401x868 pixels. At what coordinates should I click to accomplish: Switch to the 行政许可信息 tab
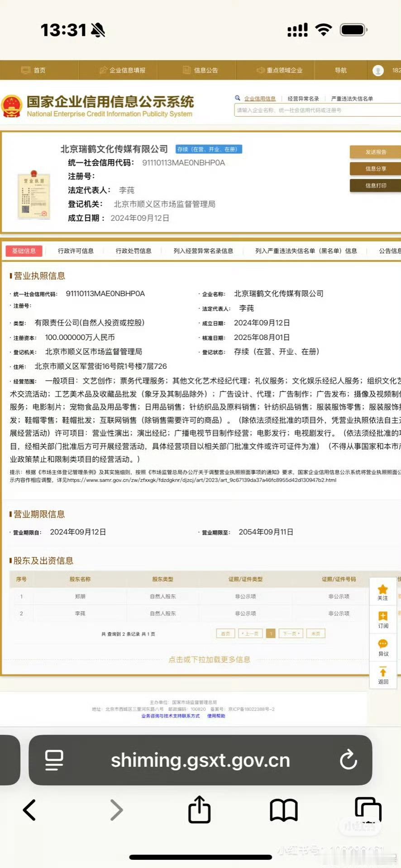click(x=76, y=251)
